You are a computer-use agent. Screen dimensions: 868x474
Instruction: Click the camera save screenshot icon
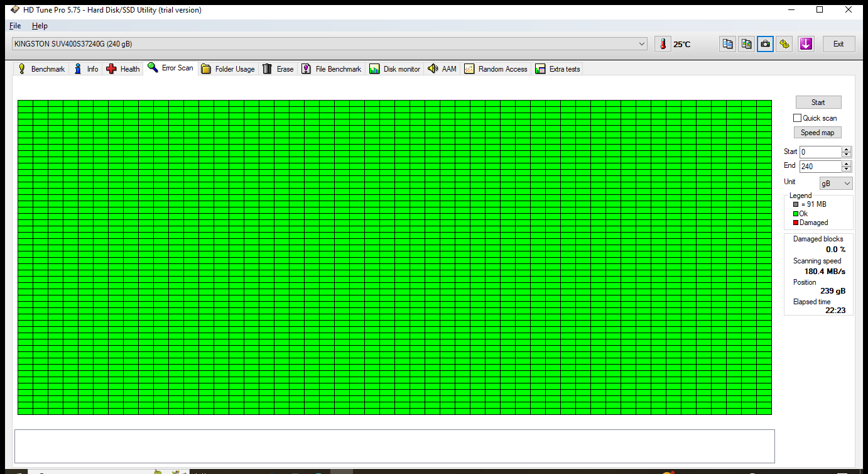pos(766,44)
